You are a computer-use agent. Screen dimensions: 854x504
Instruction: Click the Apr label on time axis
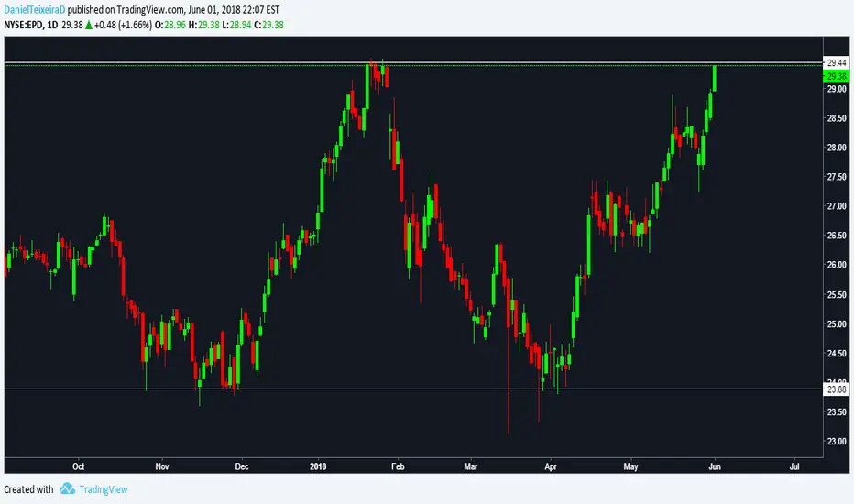pos(551,466)
